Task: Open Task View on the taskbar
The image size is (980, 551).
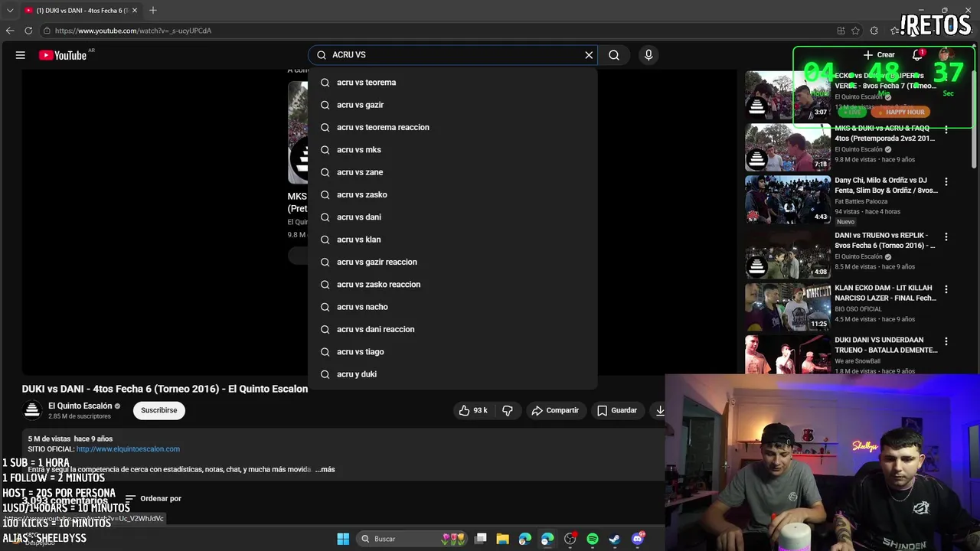Action: pos(481,539)
